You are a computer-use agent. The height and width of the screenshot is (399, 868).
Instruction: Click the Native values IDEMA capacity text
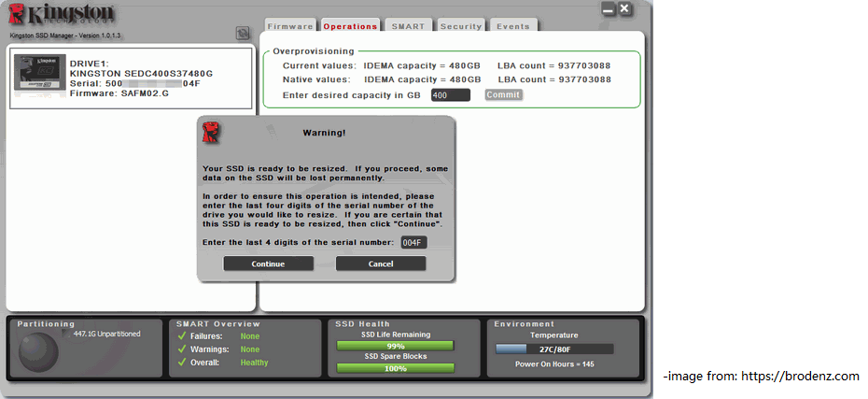(423, 79)
